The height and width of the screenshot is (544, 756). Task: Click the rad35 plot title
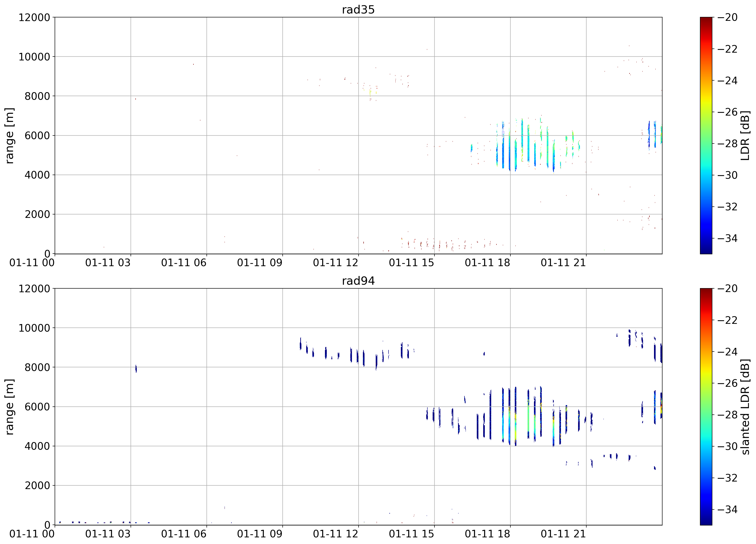(358, 9)
